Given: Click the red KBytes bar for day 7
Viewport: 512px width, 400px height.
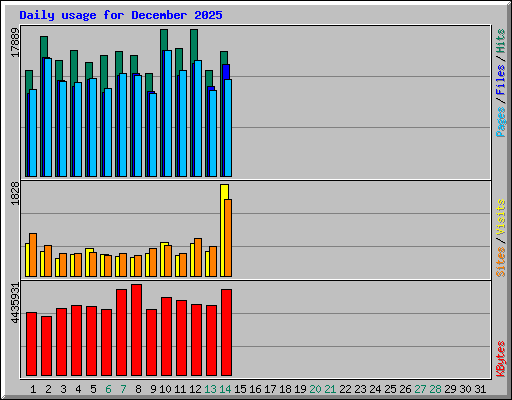Looking at the screenshot, I should pyautogui.click(x=121, y=333).
